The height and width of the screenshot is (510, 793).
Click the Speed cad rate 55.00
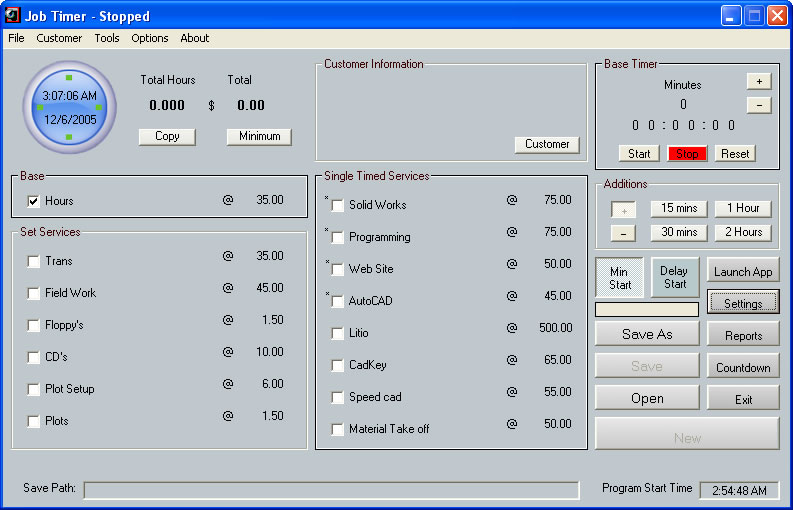[x=557, y=392]
